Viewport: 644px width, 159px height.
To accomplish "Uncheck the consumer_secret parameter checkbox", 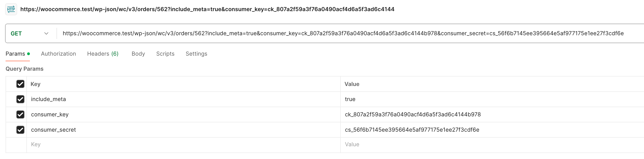I will (x=20, y=130).
